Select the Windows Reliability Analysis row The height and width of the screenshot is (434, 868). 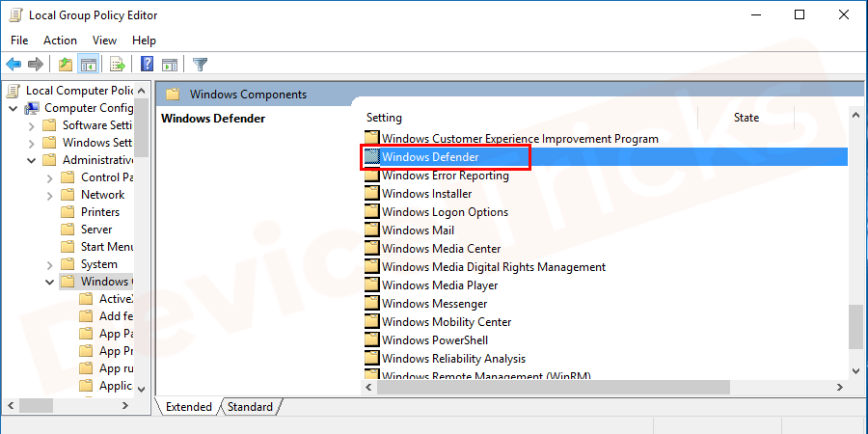click(x=453, y=358)
